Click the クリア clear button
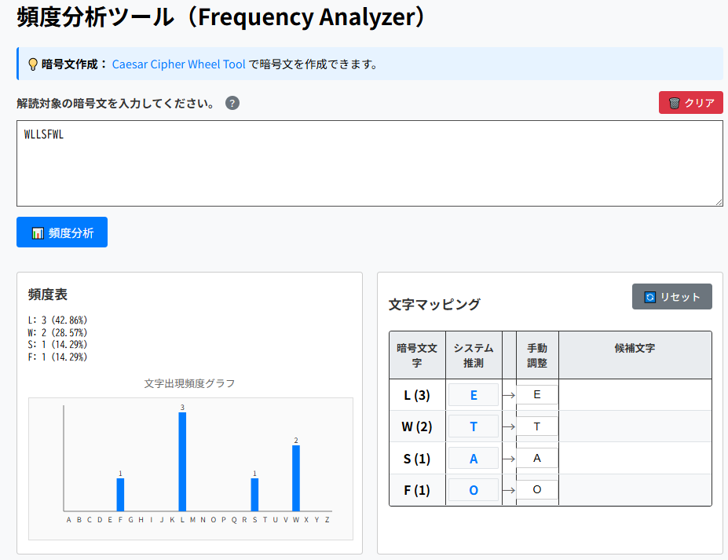 tap(690, 103)
